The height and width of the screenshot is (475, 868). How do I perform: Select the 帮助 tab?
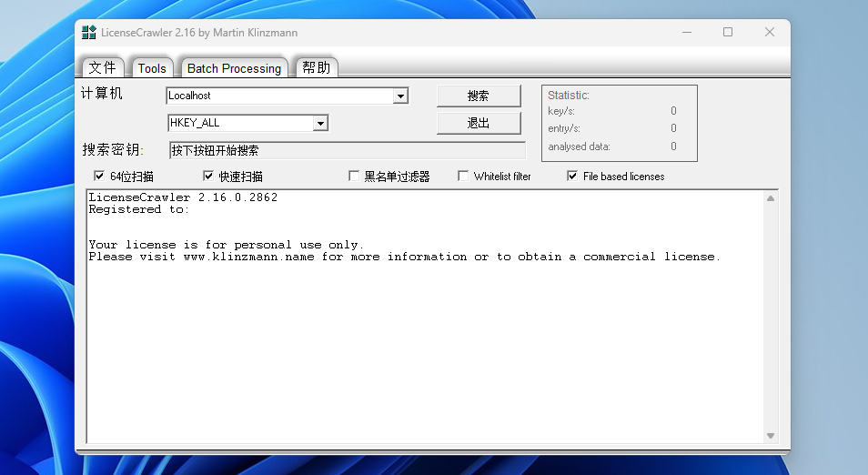tap(317, 68)
